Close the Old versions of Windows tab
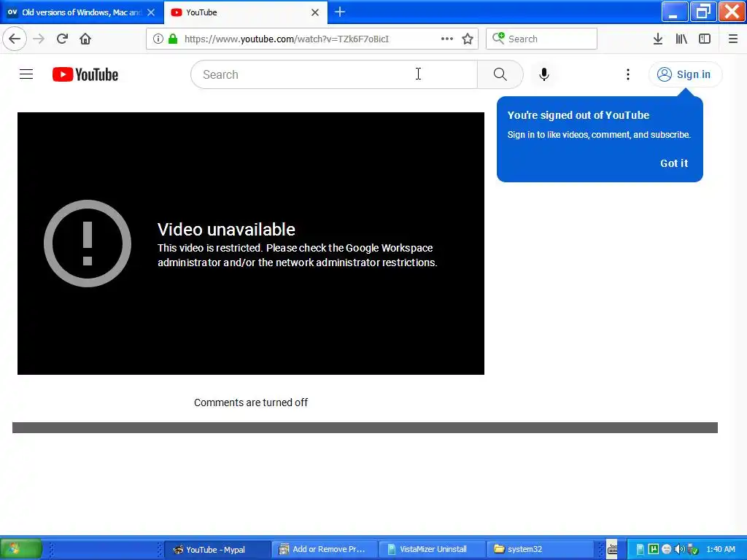 point(151,12)
